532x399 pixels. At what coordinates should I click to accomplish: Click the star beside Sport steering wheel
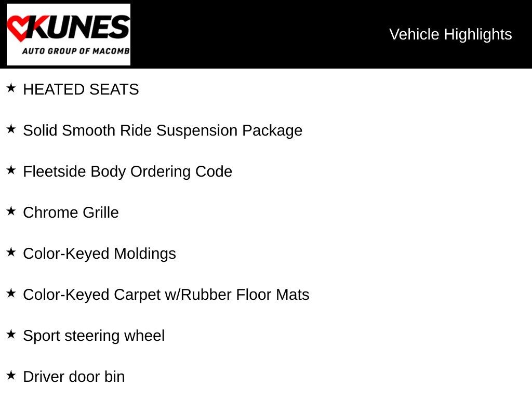click(x=11, y=335)
